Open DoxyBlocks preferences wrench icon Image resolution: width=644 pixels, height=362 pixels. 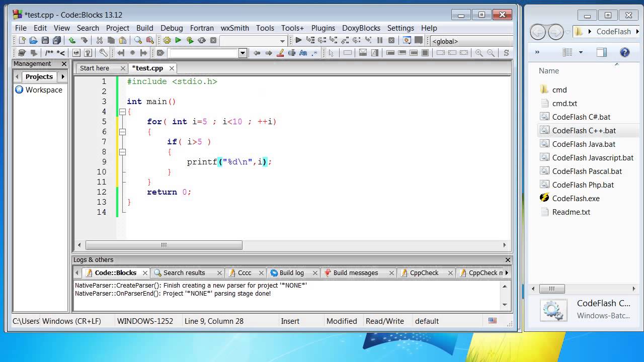click(103, 53)
